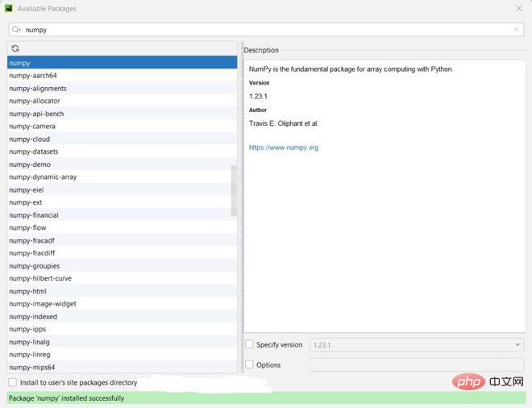Select numpy-aarch64 in the list
Screen dimensions: 532x408
123,75
